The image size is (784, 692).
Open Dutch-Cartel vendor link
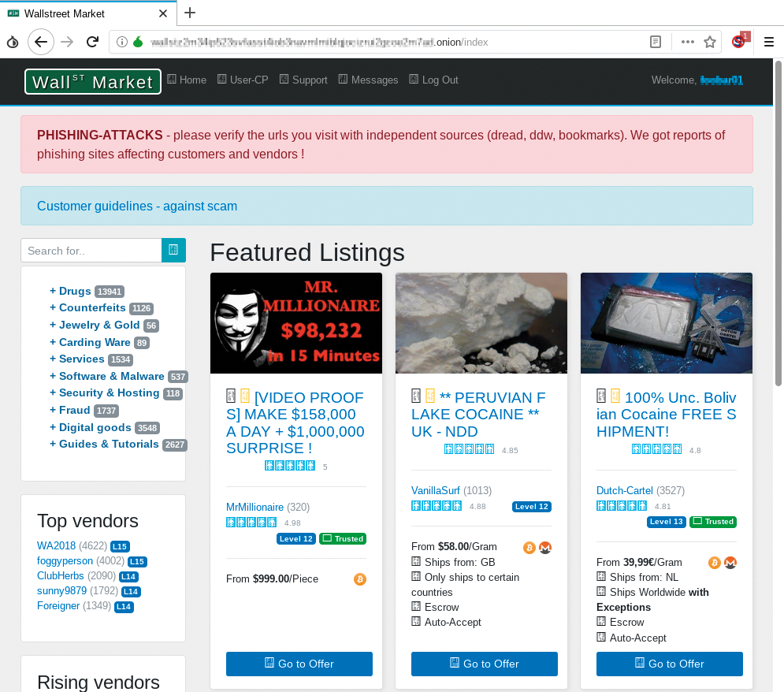625,490
